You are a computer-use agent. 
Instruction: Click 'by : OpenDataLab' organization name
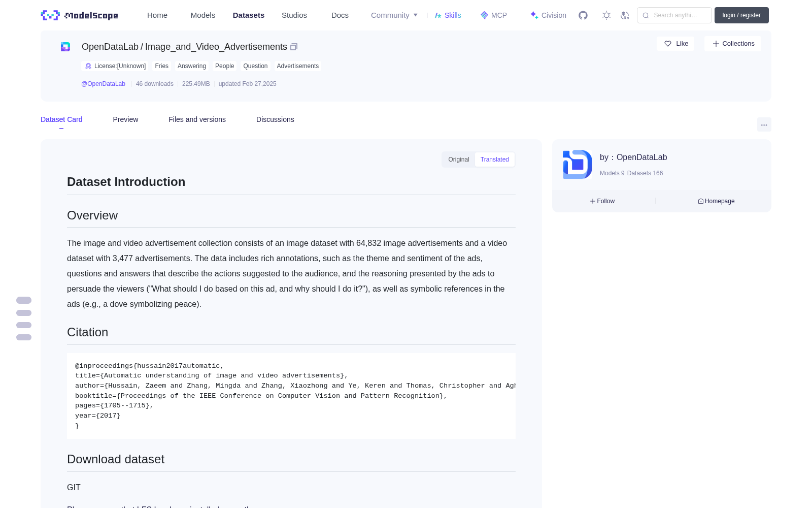coord(633,157)
